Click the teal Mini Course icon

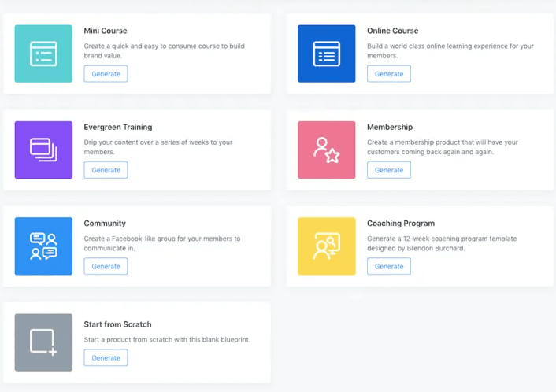[43, 54]
